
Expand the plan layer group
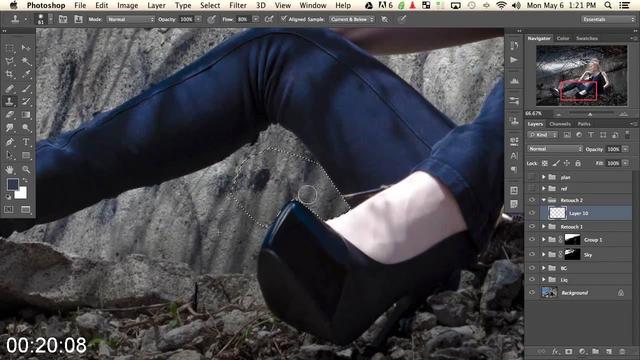point(543,177)
